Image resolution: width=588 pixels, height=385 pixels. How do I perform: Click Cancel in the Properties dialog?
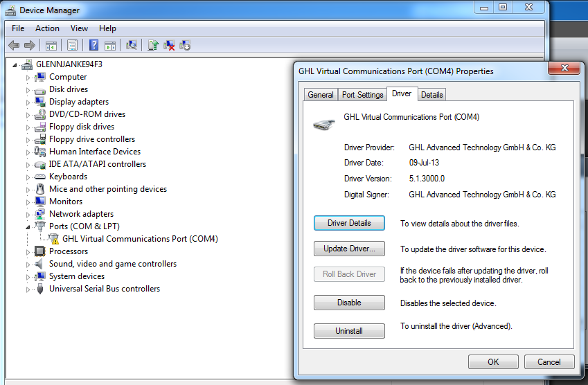(549, 361)
